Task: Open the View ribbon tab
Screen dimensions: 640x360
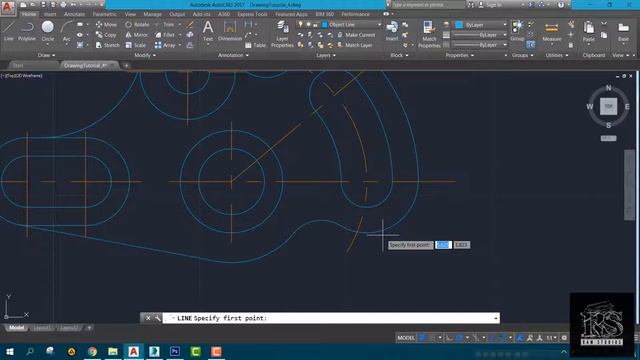Action: [130, 14]
